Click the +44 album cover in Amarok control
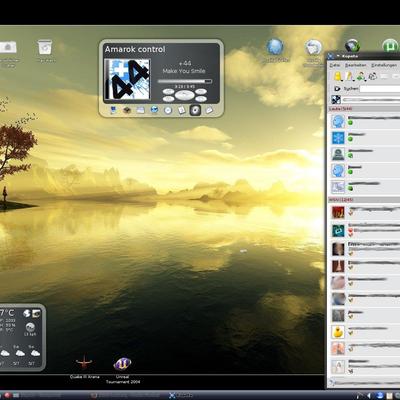 coord(127,79)
